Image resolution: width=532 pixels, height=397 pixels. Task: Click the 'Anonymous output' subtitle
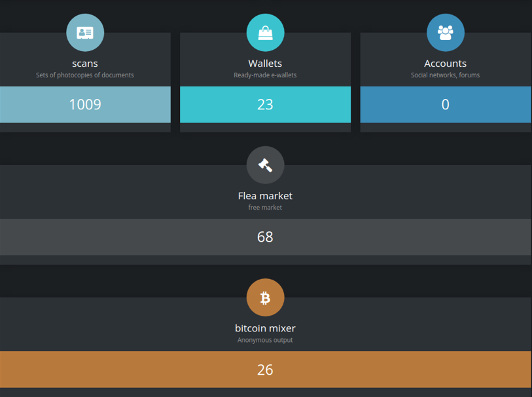click(x=265, y=340)
